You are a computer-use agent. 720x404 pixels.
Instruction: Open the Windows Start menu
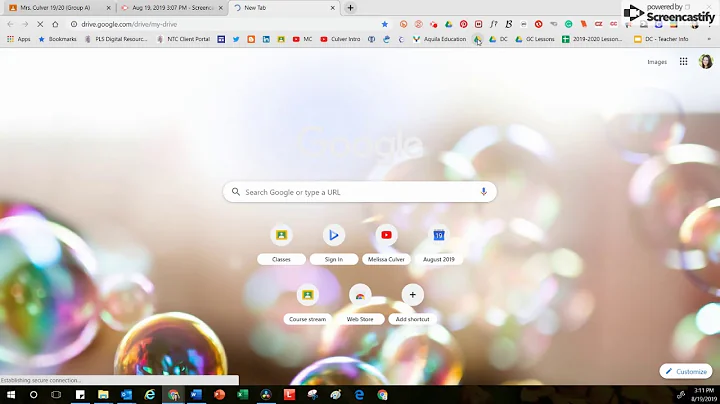click(x=11, y=395)
